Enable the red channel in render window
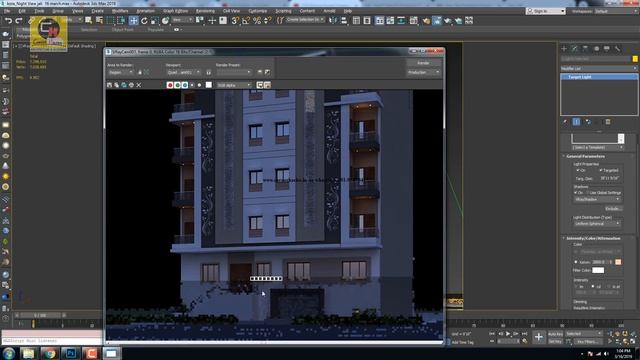 coord(170,85)
